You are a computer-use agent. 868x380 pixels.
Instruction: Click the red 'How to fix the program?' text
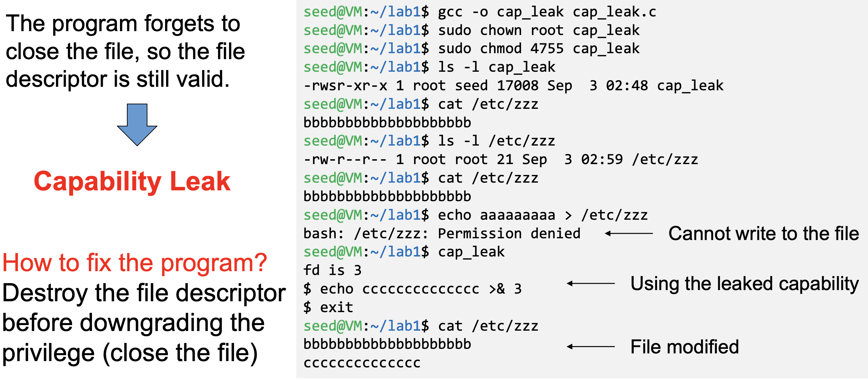[135, 263]
